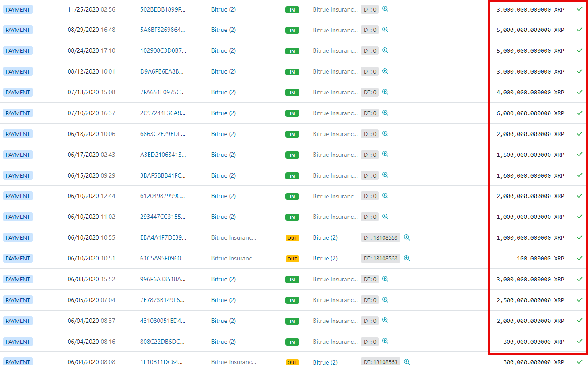
Task: Click the PAYMENT badge in the 06/05/2020 row
Action: pyautogui.click(x=18, y=300)
